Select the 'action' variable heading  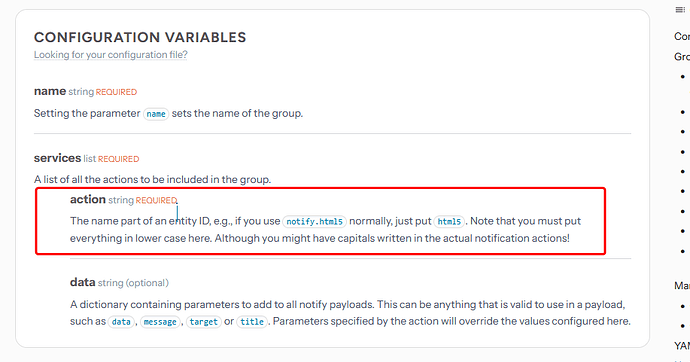[88, 199]
